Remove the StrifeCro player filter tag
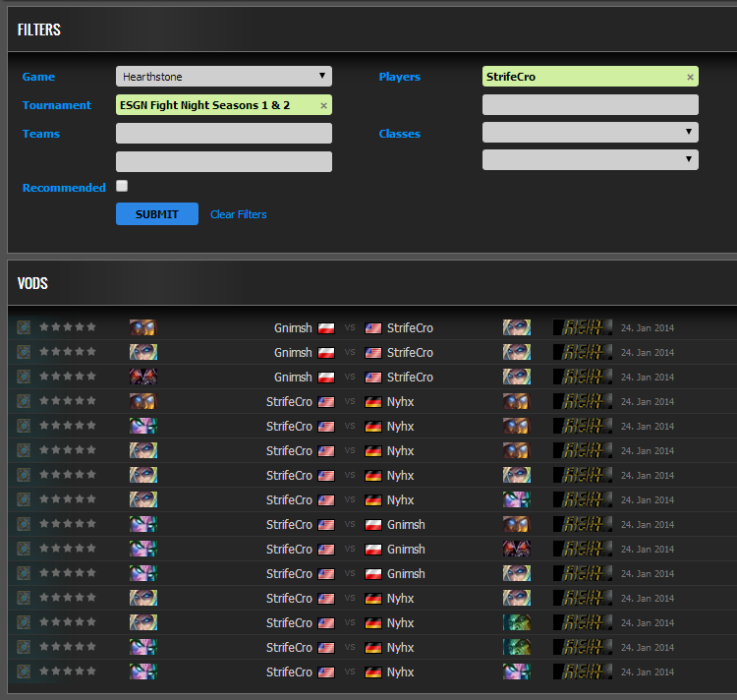Screen dimensions: 737x700 pyautogui.click(x=690, y=77)
